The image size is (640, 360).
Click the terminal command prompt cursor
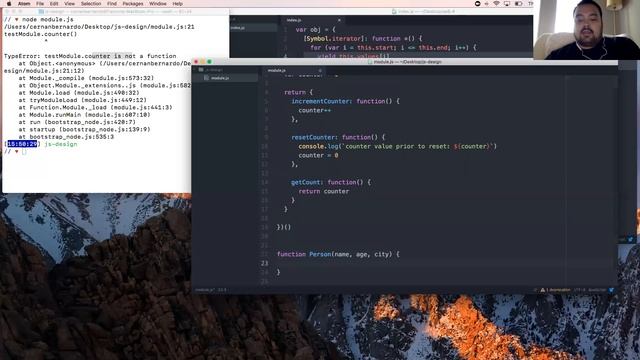tap(24, 152)
